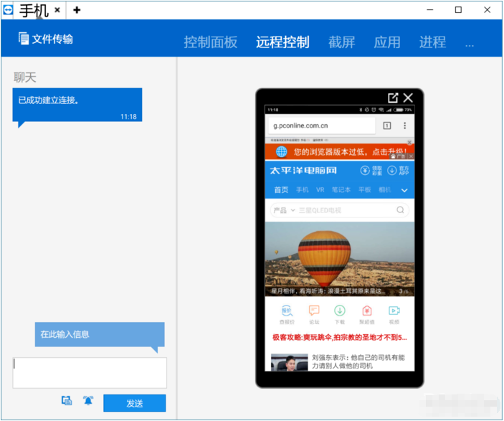Open the 文件传输 file transfer button

[46, 39]
